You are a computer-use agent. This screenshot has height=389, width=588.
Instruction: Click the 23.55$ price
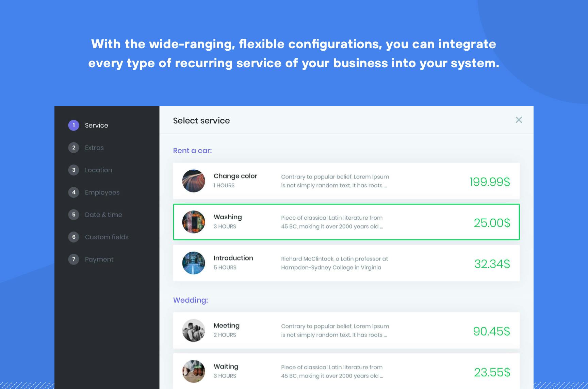492,372
